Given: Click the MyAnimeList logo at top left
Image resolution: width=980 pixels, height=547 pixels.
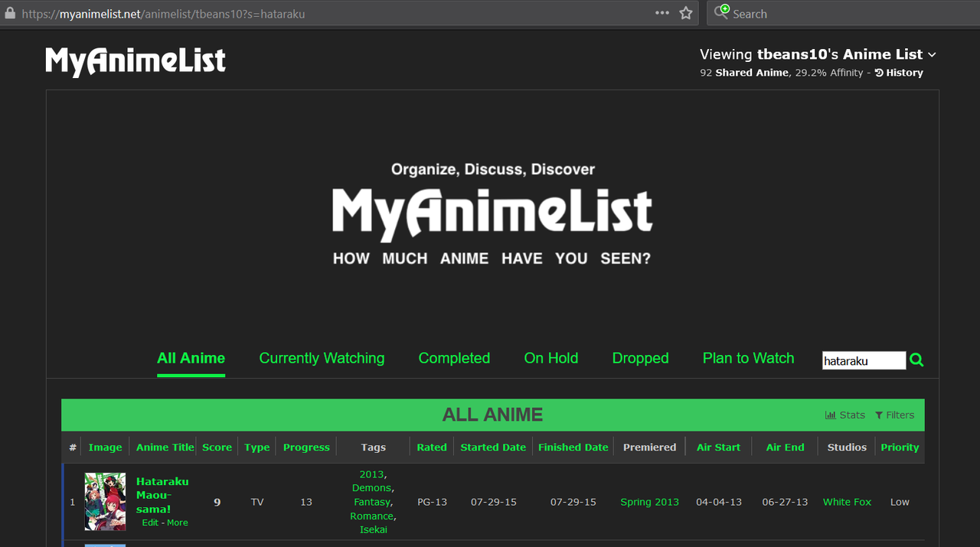Looking at the screenshot, I should click(x=136, y=61).
